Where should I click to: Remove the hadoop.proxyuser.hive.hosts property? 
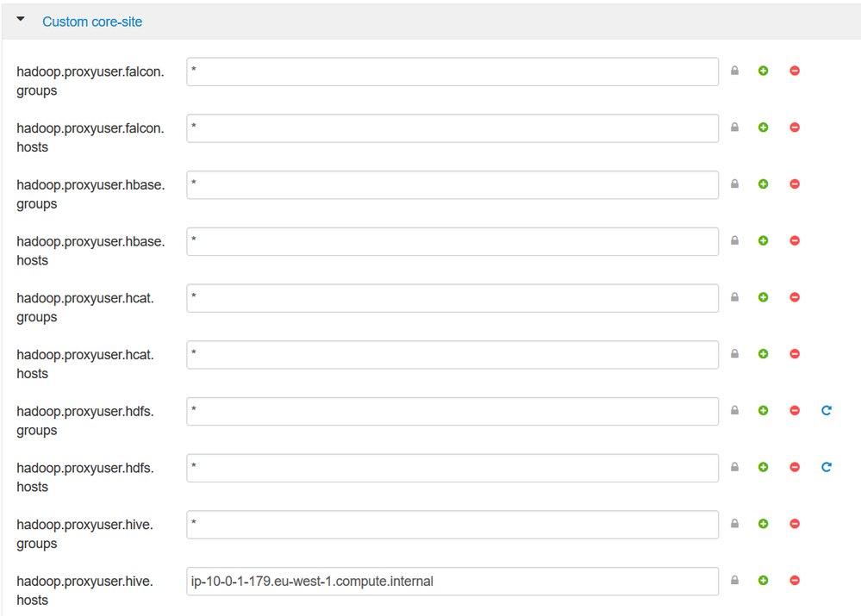click(x=795, y=581)
